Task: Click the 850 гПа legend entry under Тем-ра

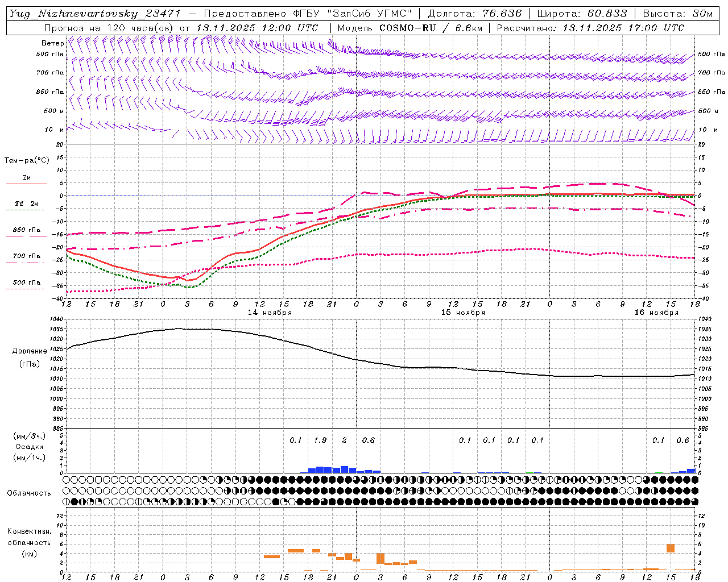Action: (x=26, y=230)
